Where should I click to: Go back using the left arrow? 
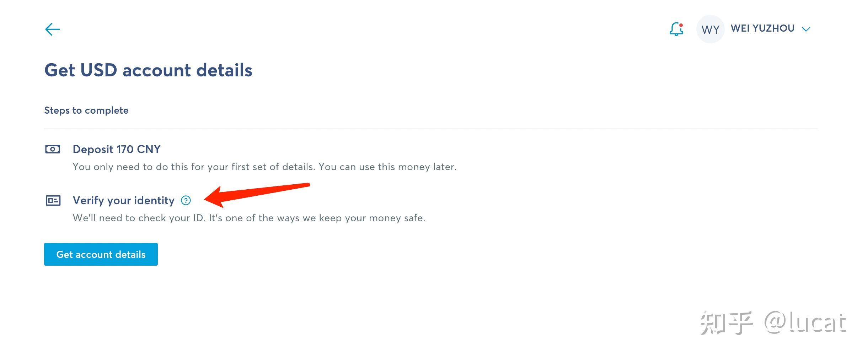53,29
